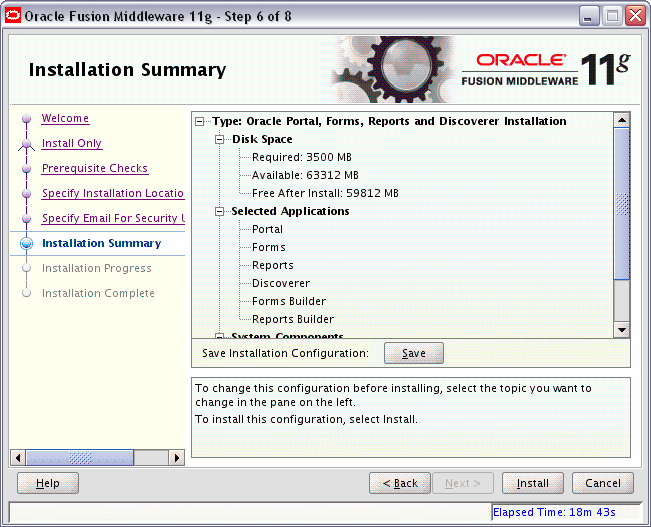Viewport: 651px width, 527px height.
Task: Click the steps pane right scroll arrow
Action: coord(177,458)
